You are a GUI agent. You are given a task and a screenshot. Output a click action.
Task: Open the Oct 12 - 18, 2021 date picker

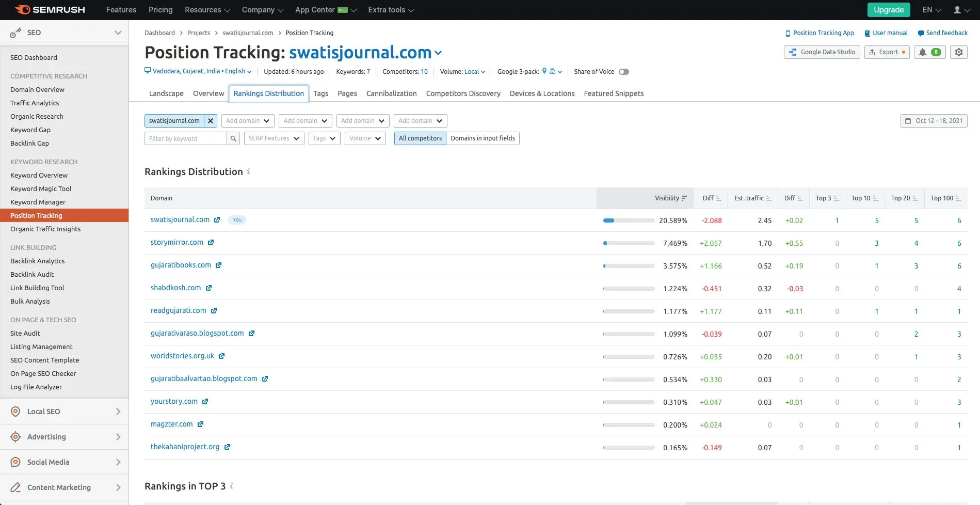[934, 121]
